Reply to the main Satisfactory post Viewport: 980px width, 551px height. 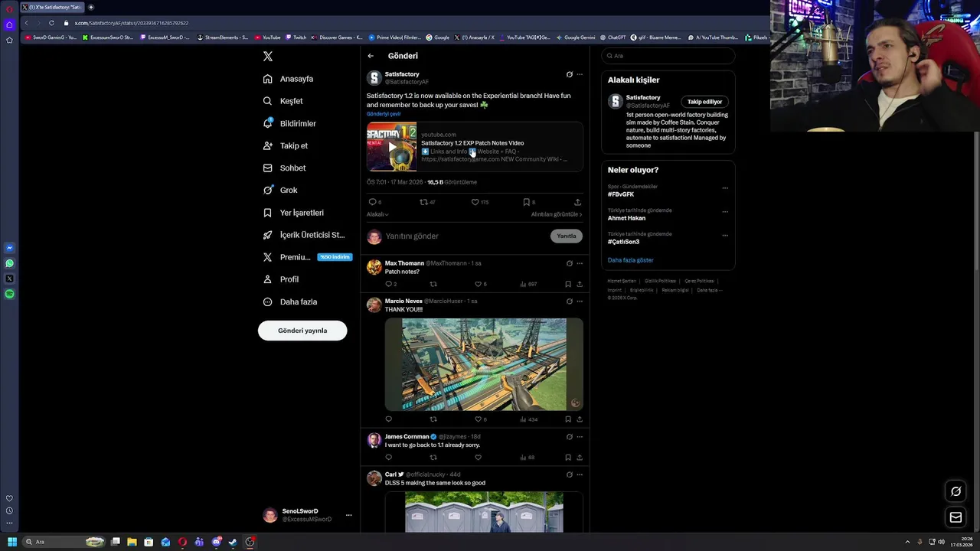(x=373, y=202)
